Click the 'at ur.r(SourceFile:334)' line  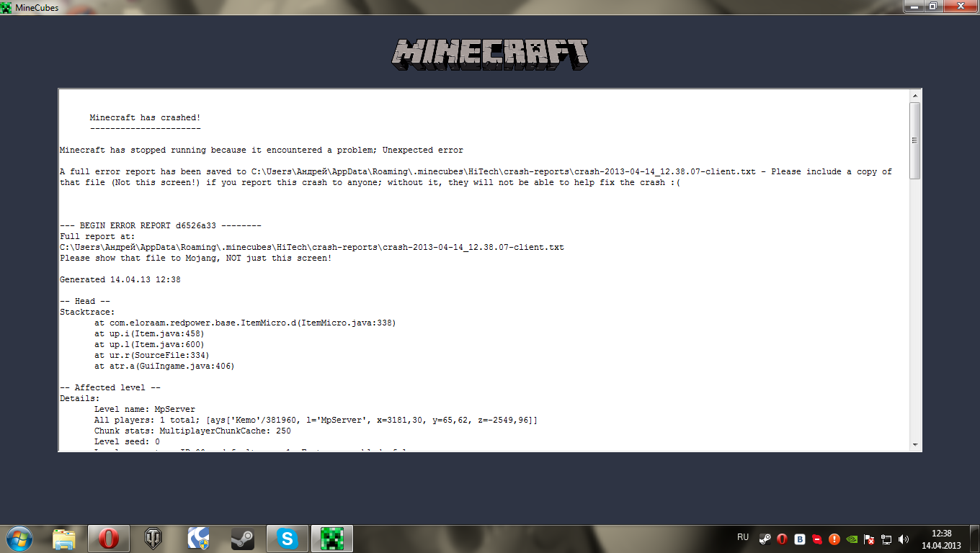[x=152, y=355]
